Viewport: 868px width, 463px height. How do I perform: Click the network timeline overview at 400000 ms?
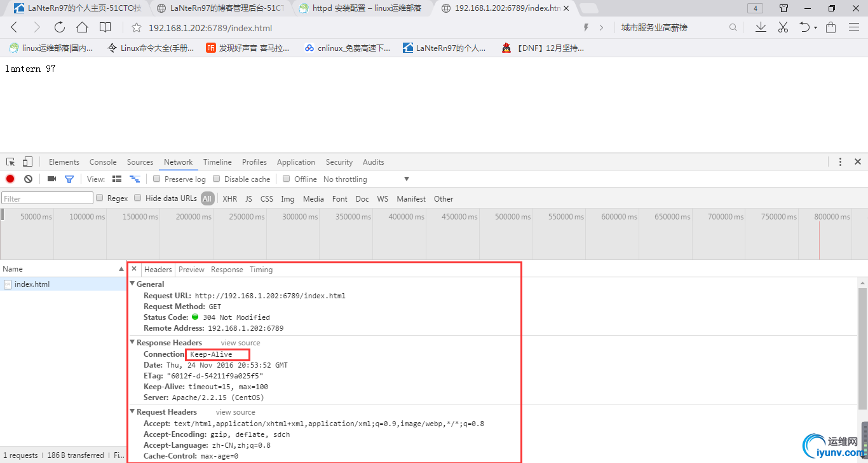click(x=407, y=217)
